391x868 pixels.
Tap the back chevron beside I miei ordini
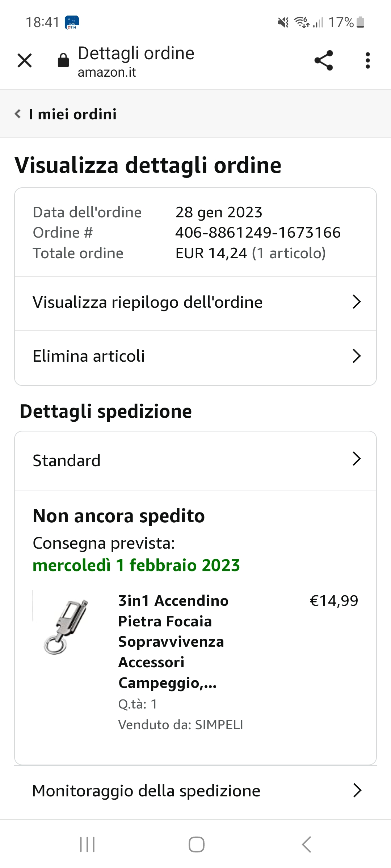point(17,114)
